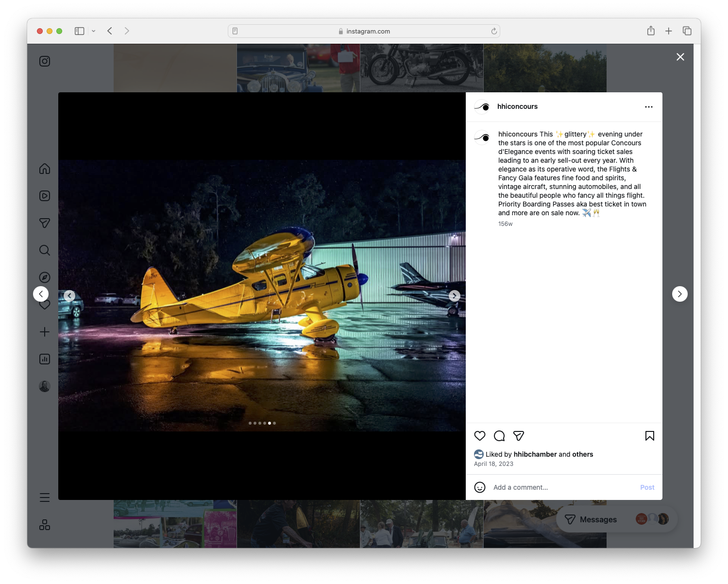Open the post options three-dot menu
This screenshot has height=584, width=728.
coord(649,106)
